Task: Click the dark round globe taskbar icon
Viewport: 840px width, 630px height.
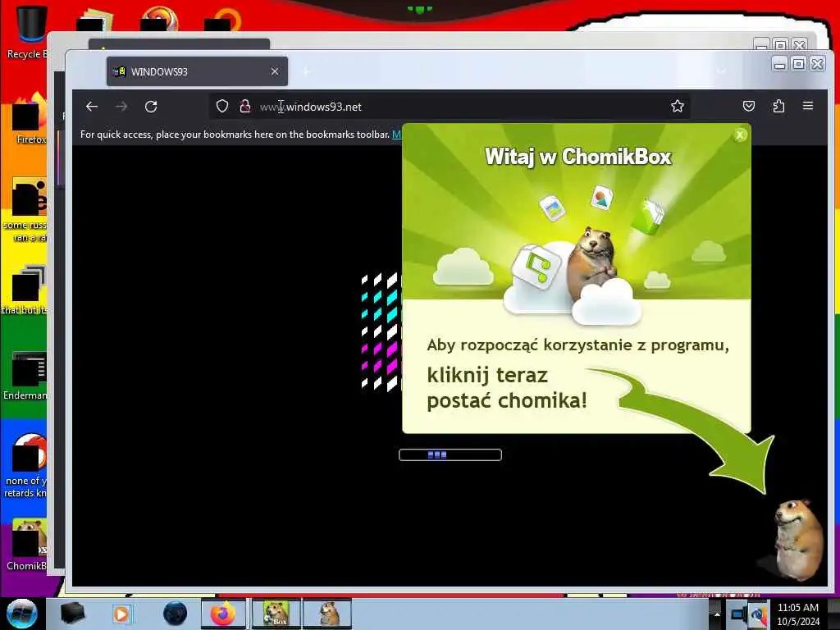Action: [176, 614]
